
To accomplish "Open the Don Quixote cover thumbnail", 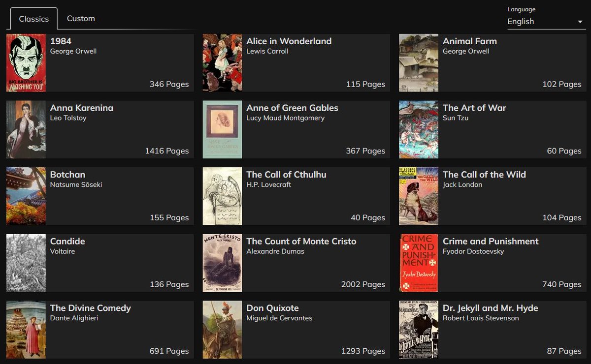I will coord(223,330).
